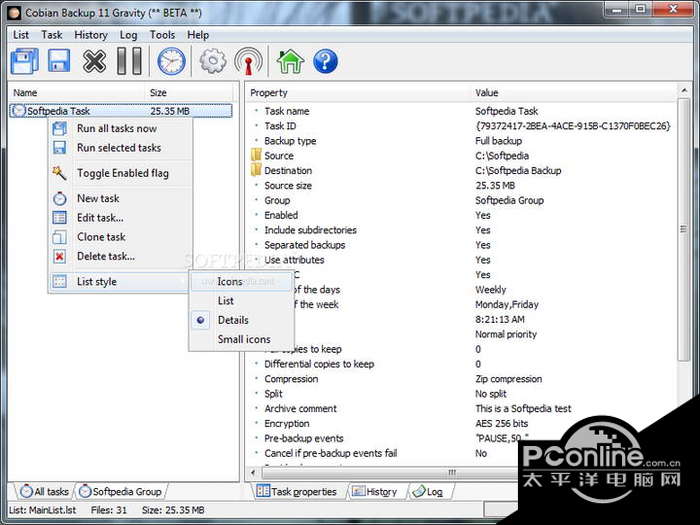The image size is (700, 525).
Task: Open the Tools menu in the menu bar
Action: (x=162, y=35)
